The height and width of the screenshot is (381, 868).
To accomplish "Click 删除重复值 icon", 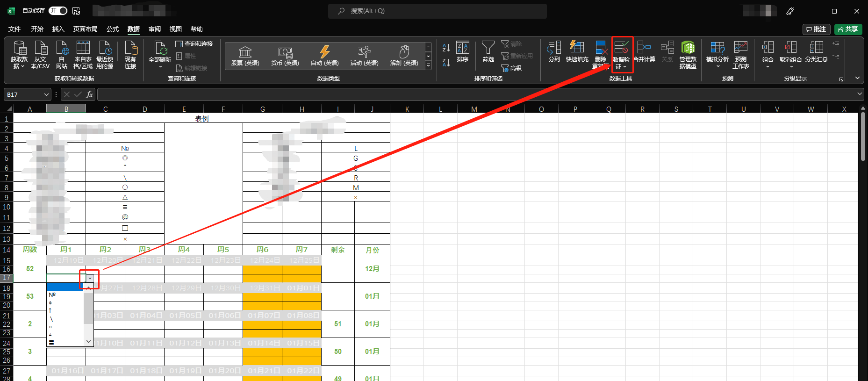I will click(601, 55).
